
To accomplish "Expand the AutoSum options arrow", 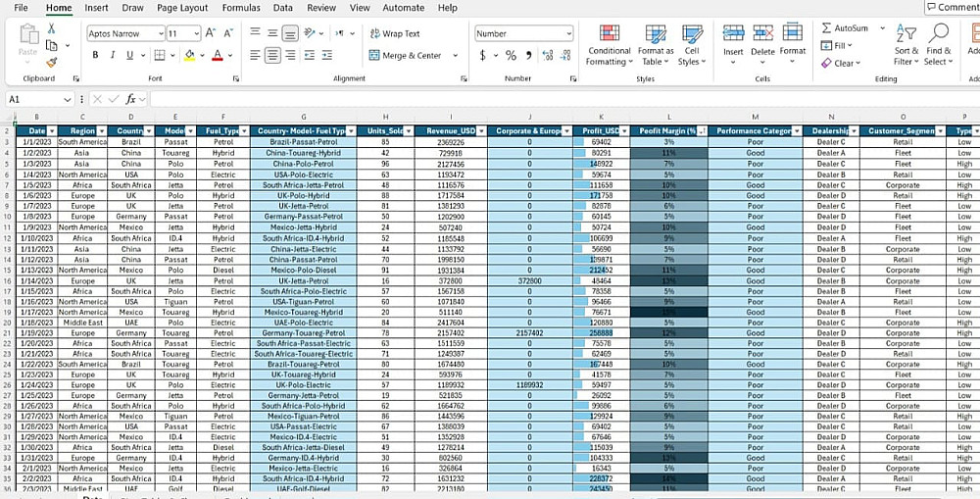I will pos(883,28).
